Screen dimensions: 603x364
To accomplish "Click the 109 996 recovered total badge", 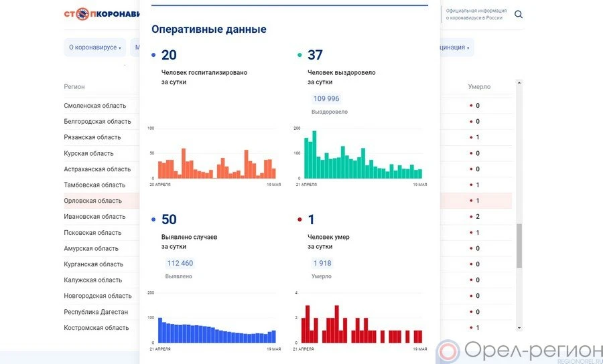I will pos(325,99).
